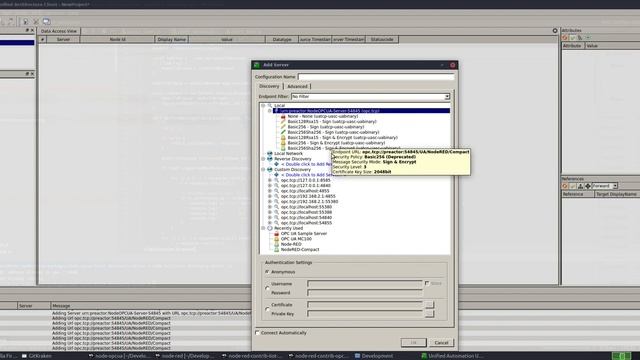Click the Node-RED recent server icon
640x360 pixels.
click(276, 244)
